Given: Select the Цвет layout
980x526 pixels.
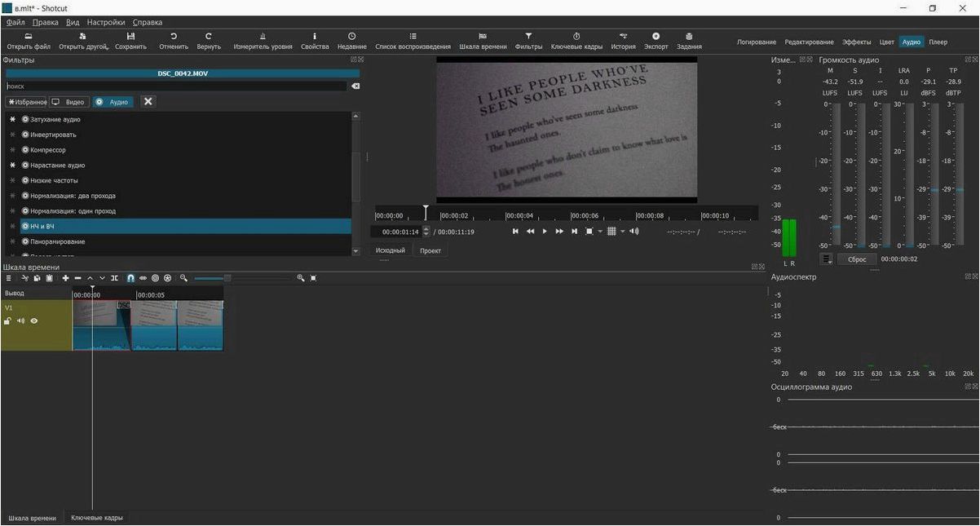Looking at the screenshot, I should (x=886, y=42).
